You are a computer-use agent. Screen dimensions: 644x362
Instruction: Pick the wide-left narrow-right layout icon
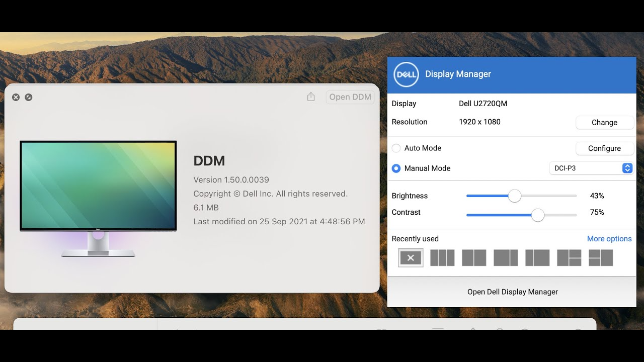click(506, 258)
